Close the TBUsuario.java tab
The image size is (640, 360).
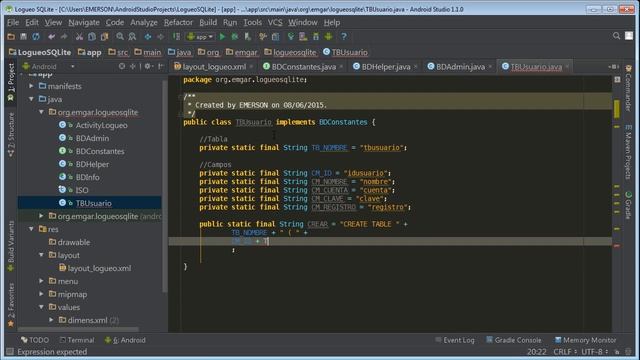click(x=567, y=67)
